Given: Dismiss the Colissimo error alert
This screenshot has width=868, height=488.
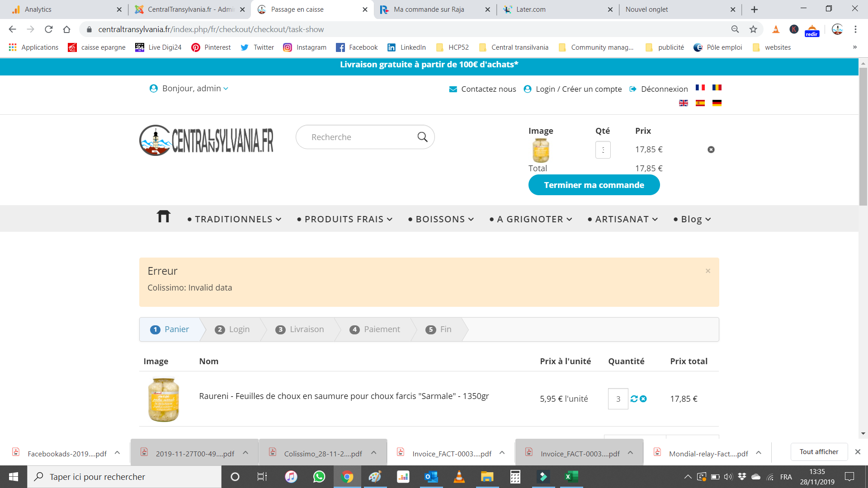Looking at the screenshot, I should pos(708,271).
